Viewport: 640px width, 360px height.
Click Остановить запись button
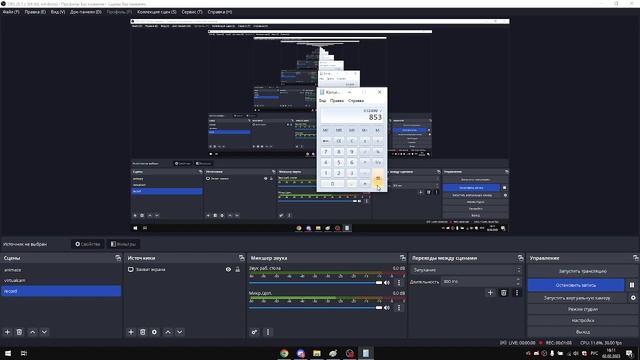(576, 285)
